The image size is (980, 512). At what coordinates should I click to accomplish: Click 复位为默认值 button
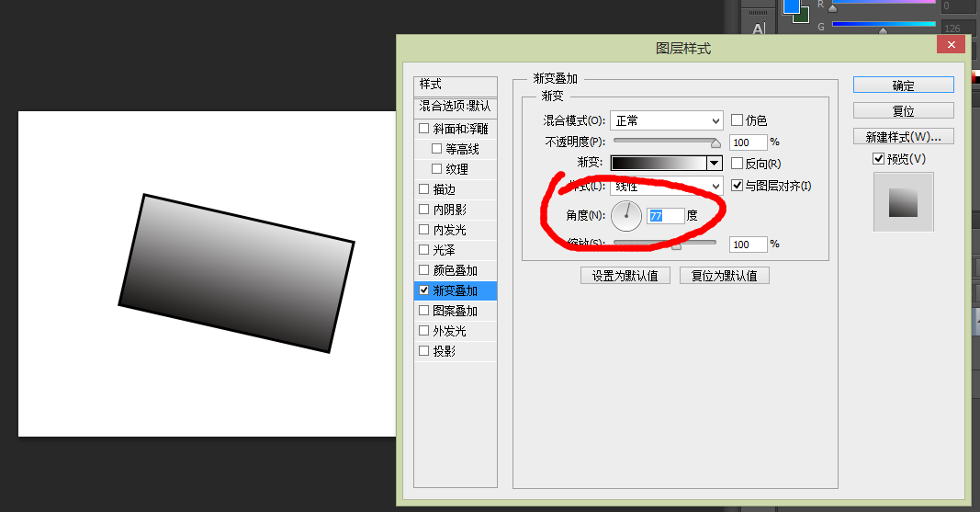point(725,276)
